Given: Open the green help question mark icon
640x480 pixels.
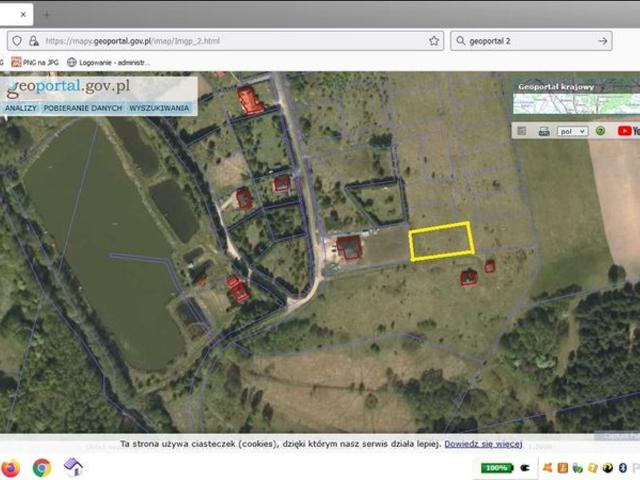Looking at the screenshot, I should (x=600, y=131).
